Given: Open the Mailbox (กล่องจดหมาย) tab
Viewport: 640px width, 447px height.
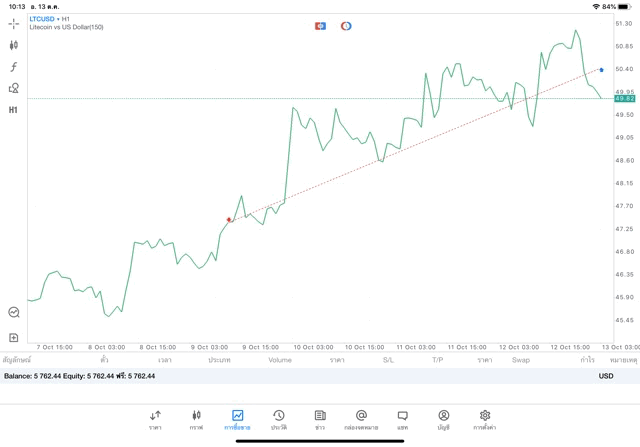Looking at the screenshot, I should tap(361, 419).
